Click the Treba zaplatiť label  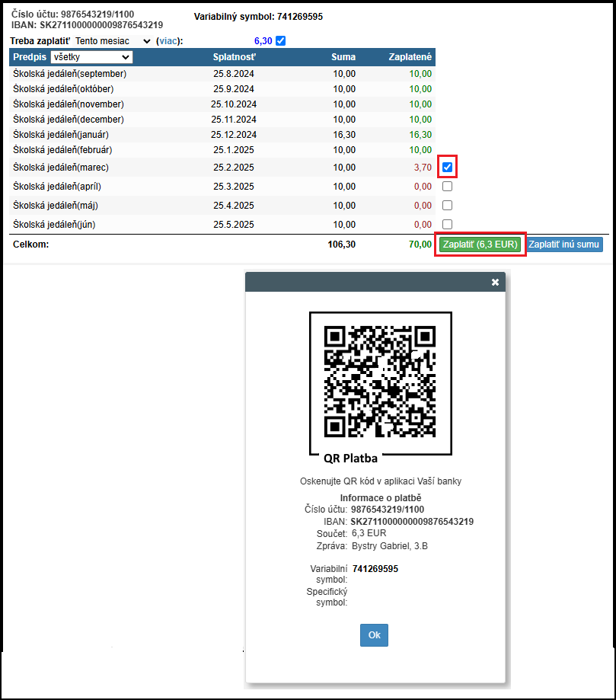(x=40, y=41)
